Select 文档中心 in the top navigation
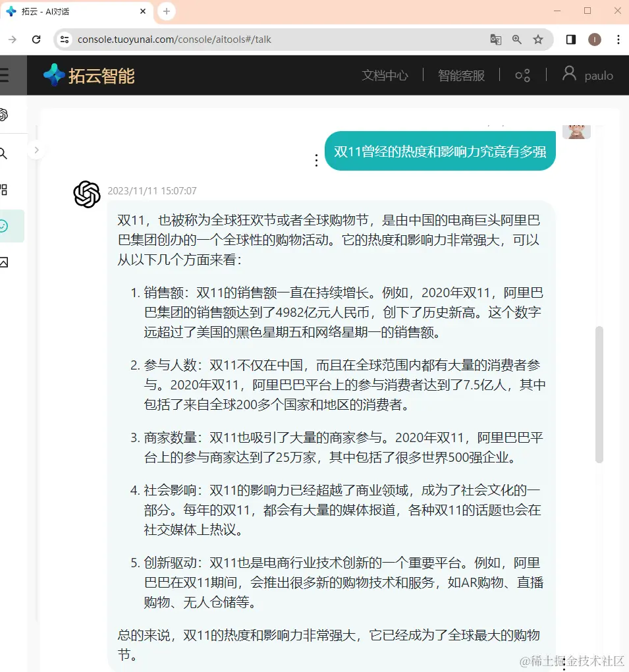The width and height of the screenshot is (629, 672). [x=385, y=75]
